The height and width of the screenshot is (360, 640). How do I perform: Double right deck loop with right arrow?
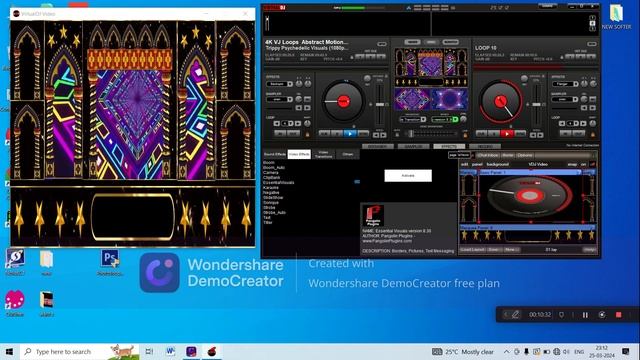[x=584, y=123]
